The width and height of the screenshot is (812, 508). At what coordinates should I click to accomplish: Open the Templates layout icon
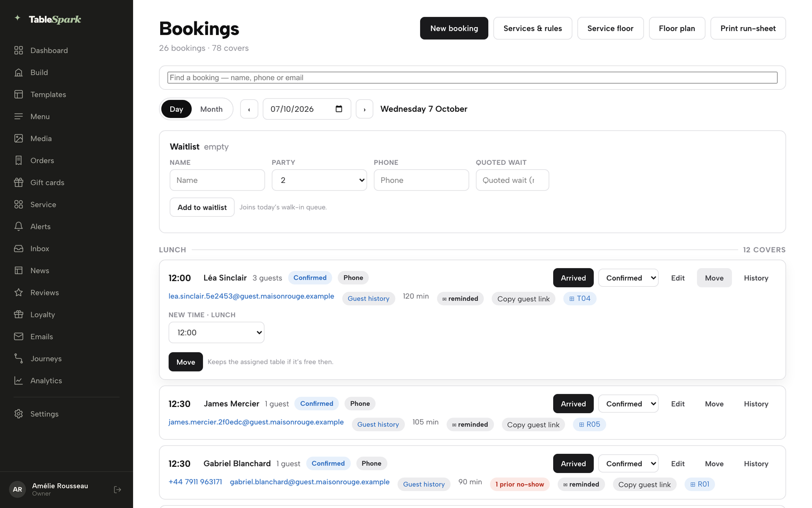coord(19,94)
